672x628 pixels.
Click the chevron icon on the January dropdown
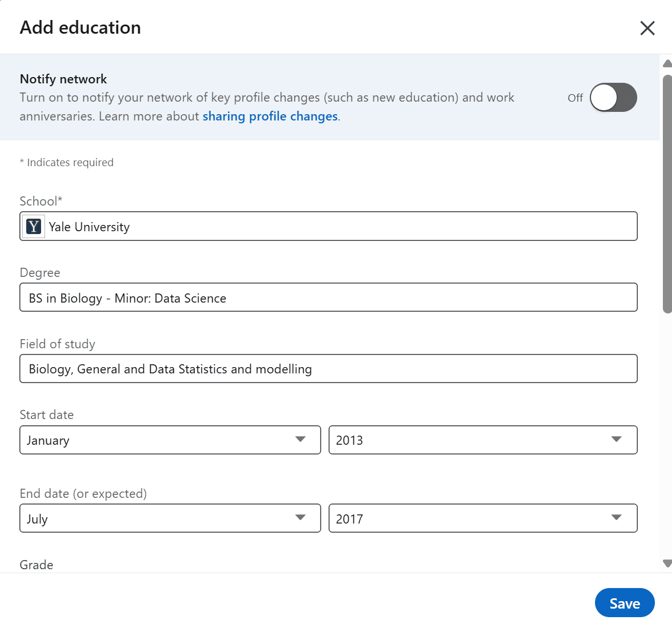click(x=301, y=440)
